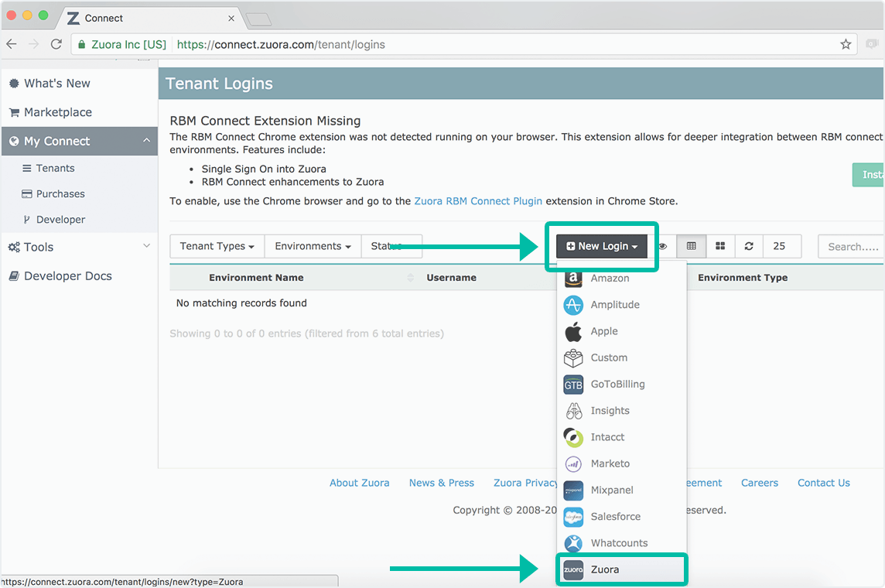The width and height of the screenshot is (885, 588).
Task: Refresh the logins table
Action: 749,246
